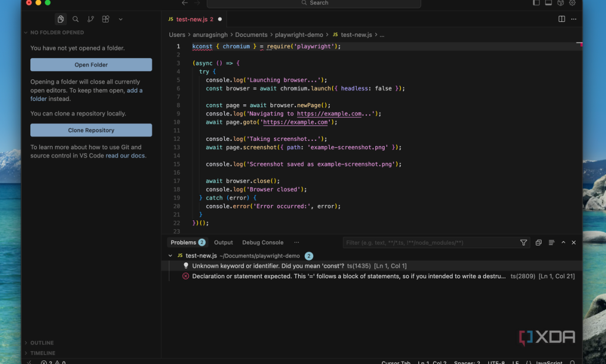Open the Search view in the activity bar
The height and width of the screenshot is (364, 606).
point(75,19)
